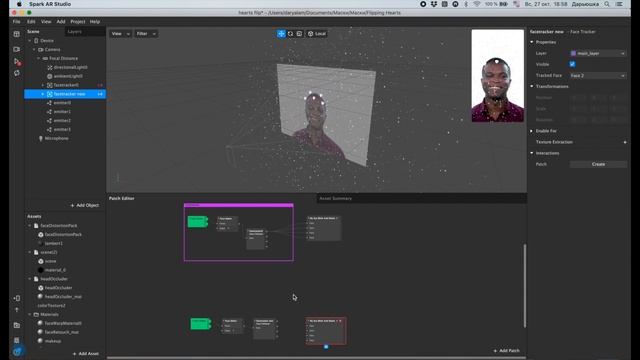Select the directionalLight0 object
The height and width of the screenshot is (360, 640).
67,67
